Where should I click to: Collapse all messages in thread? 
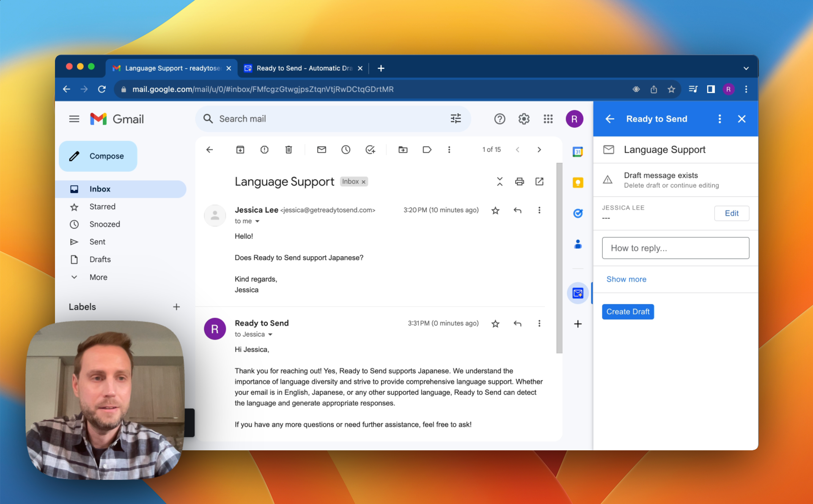coord(500,181)
